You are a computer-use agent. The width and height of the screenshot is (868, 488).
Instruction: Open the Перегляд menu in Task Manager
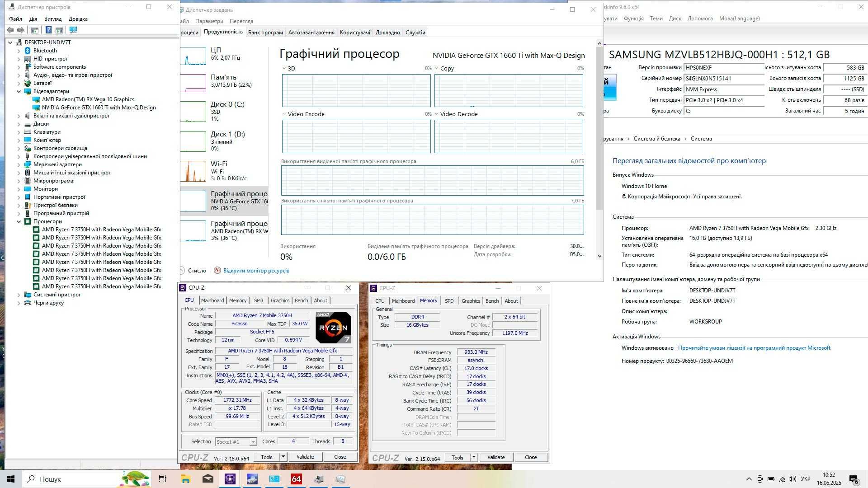pyautogui.click(x=241, y=21)
